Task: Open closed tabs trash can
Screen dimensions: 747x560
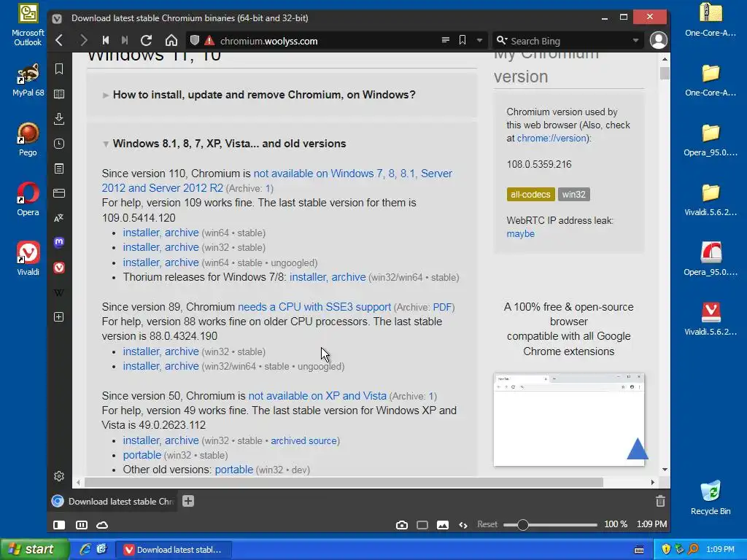Action: (660, 501)
